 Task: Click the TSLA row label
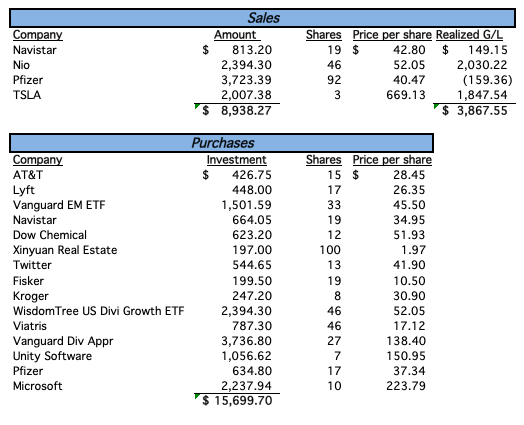click(27, 95)
